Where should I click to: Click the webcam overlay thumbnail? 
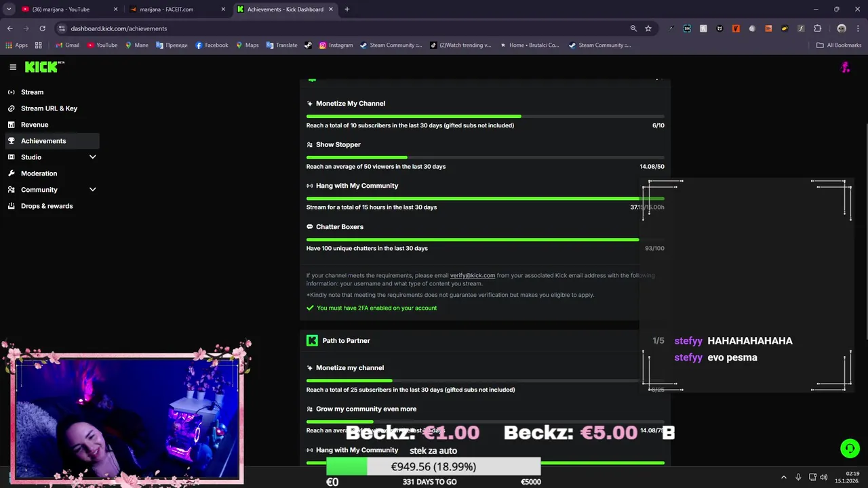click(x=126, y=414)
